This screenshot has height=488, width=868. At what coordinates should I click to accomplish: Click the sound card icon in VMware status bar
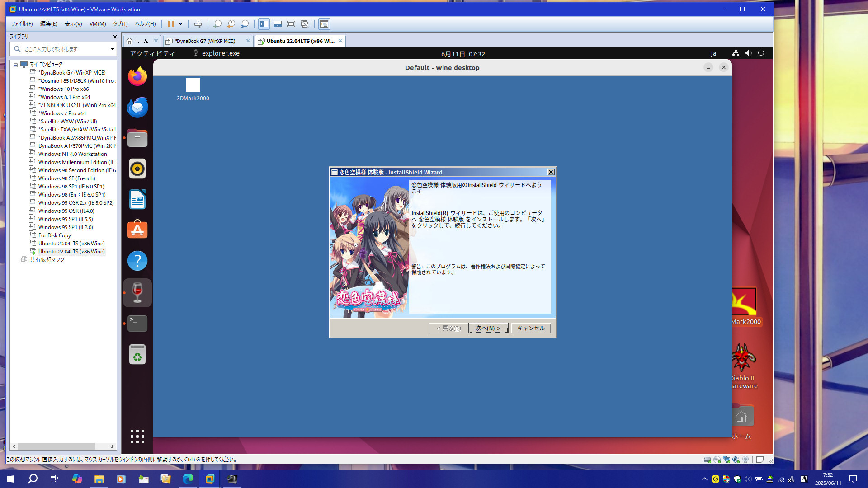pyautogui.click(x=736, y=460)
